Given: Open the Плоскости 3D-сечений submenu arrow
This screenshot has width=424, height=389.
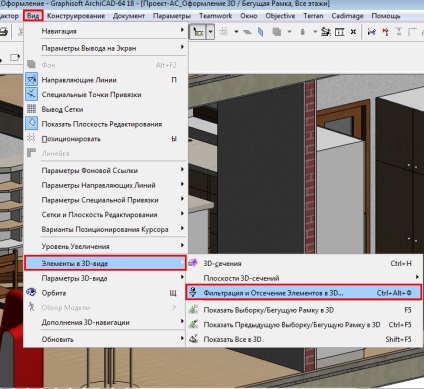Looking at the screenshot, I should (417, 277).
